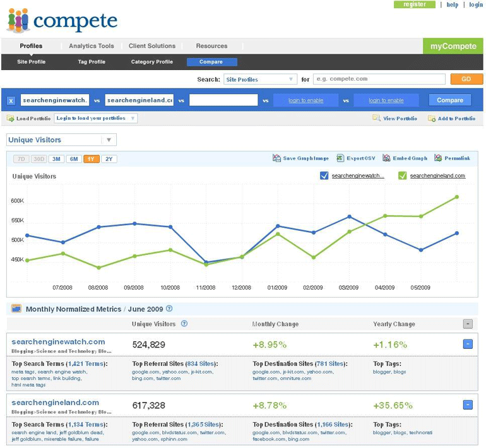The image size is (486, 448).
Task: Open the 1,134 Terms search terms link
Action: pyautogui.click(x=86, y=425)
